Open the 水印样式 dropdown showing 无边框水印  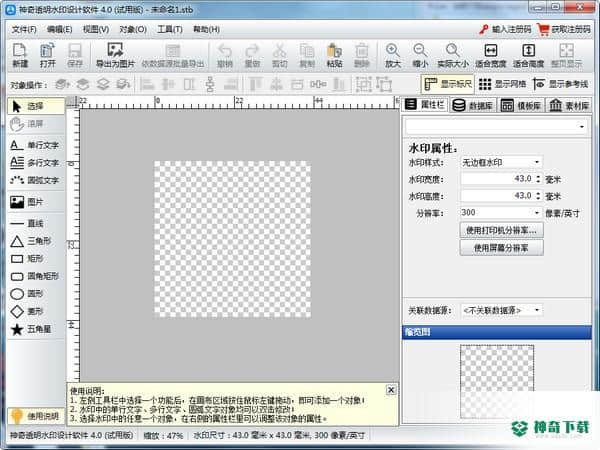[501, 162]
